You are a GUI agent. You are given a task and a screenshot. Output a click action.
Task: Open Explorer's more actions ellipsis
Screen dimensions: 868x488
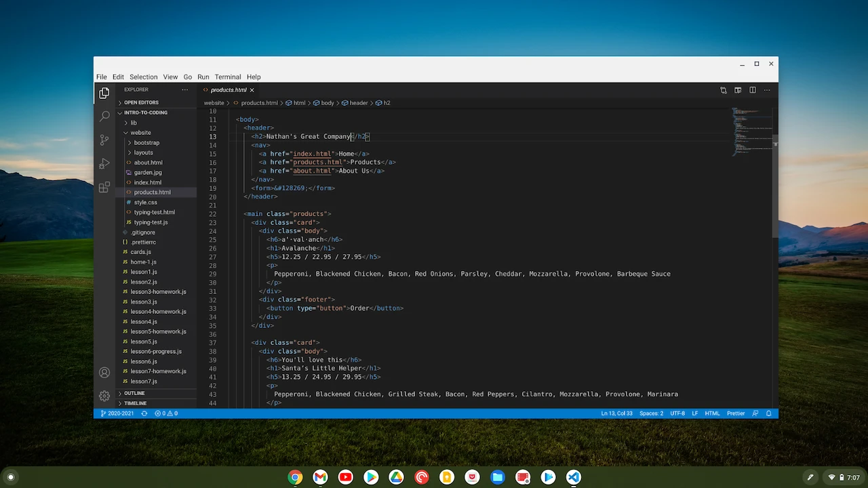184,89
